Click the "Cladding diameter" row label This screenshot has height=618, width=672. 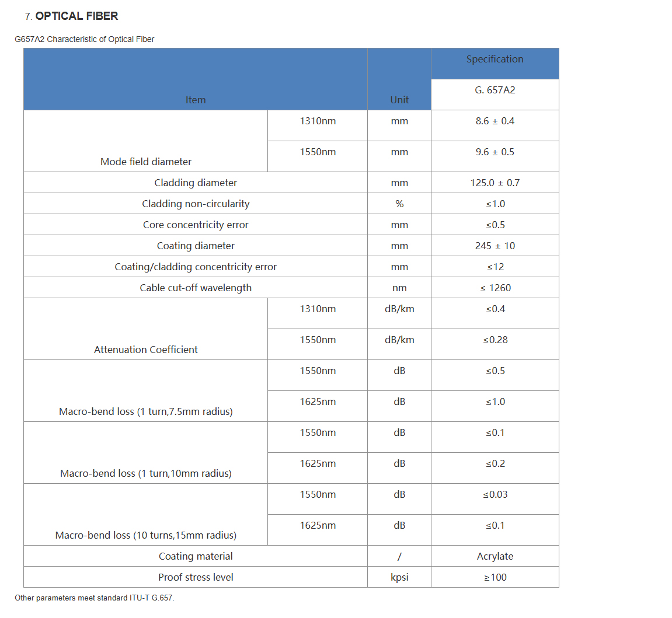coord(196,183)
